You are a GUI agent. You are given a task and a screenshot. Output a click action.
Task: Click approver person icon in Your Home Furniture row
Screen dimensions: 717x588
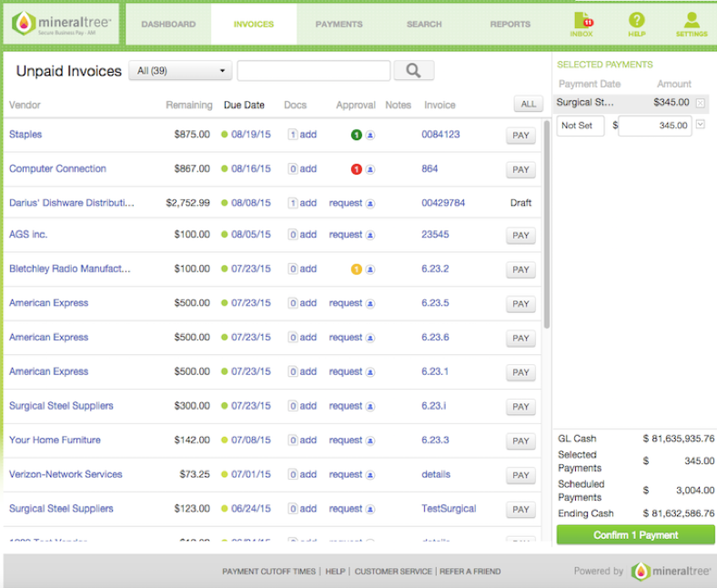point(370,441)
